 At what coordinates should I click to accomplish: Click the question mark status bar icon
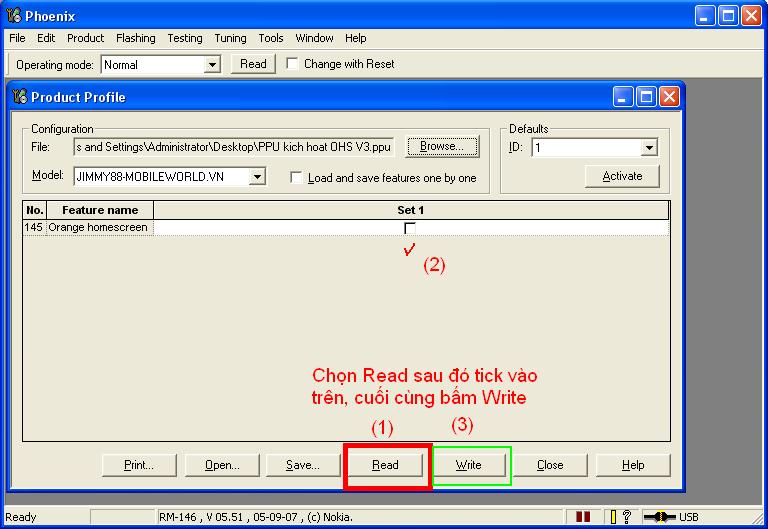(627, 517)
